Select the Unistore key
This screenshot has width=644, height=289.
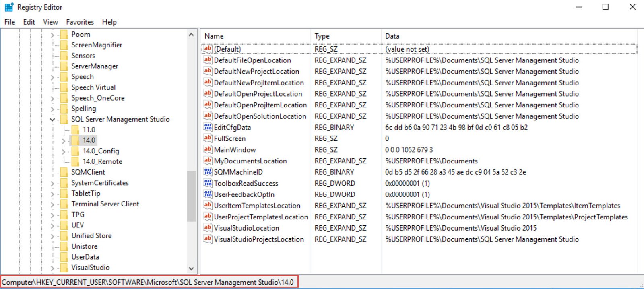[84, 246]
